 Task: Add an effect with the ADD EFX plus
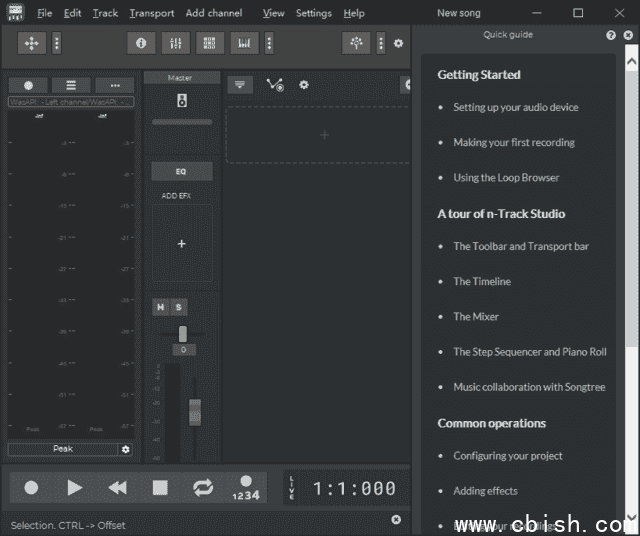(x=182, y=244)
